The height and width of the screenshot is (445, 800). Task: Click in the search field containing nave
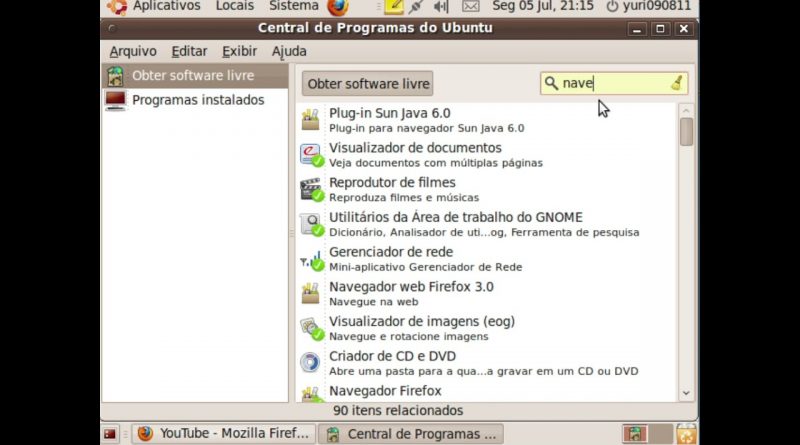point(614,83)
